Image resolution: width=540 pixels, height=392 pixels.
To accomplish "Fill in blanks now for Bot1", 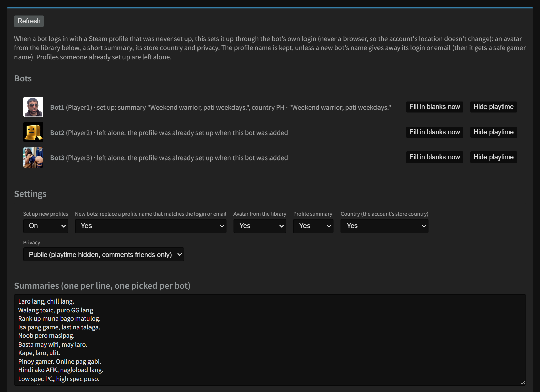I will tap(435, 107).
